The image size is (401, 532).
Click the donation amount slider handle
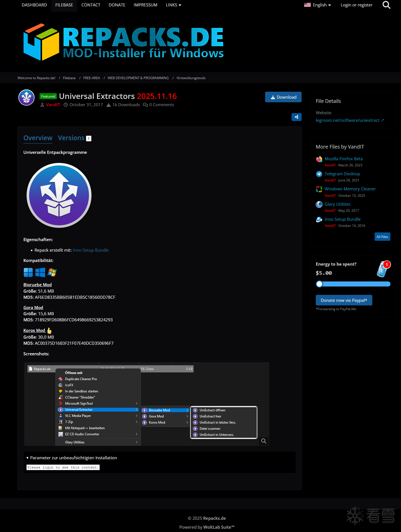(319, 284)
